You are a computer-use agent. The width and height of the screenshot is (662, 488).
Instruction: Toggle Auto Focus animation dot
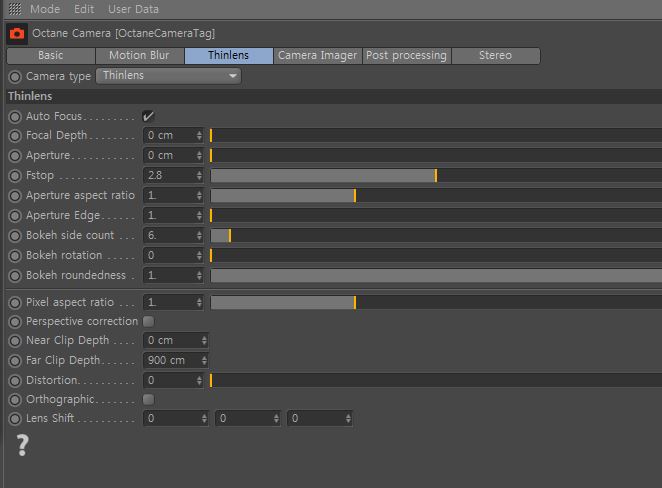coord(15,117)
